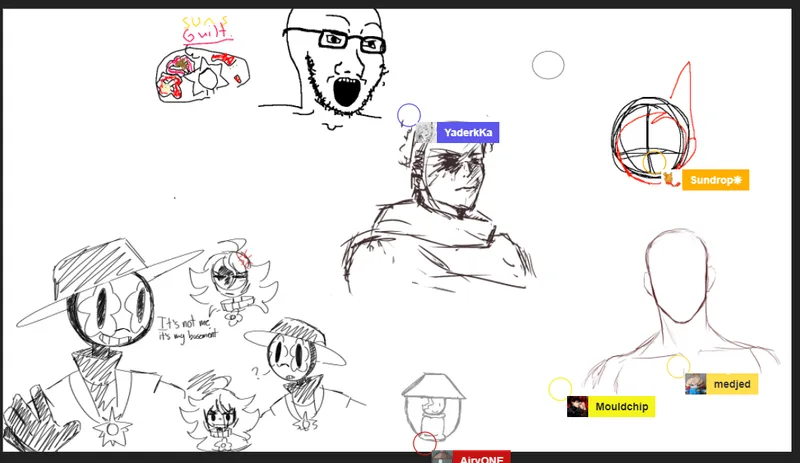Click Sundrop's small orange avatar icon
The height and width of the screenshot is (463, 800).
669,180
